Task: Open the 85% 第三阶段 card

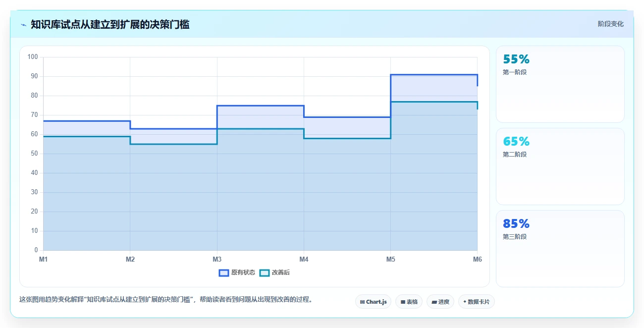Action: click(560, 249)
